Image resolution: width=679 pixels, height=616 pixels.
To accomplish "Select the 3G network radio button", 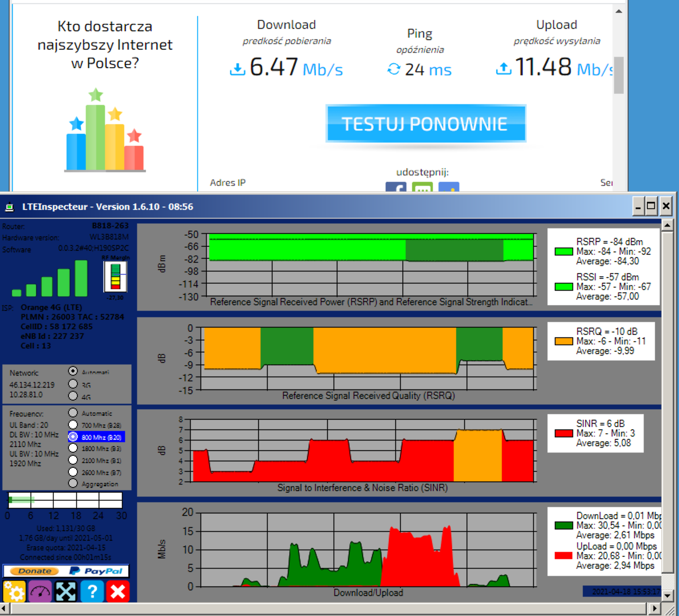I will [73, 384].
